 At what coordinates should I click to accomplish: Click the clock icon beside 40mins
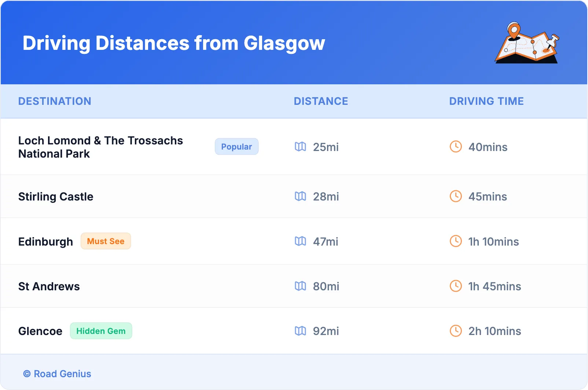(x=456, y=147)
